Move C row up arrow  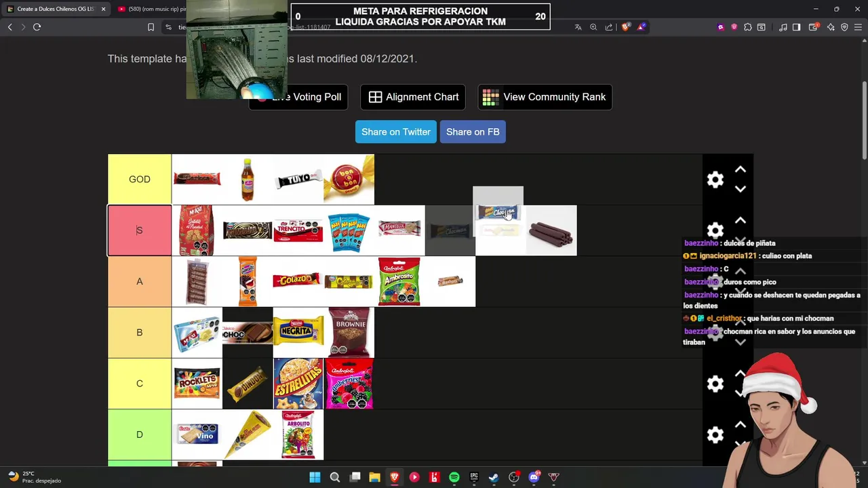coord(741,374)
